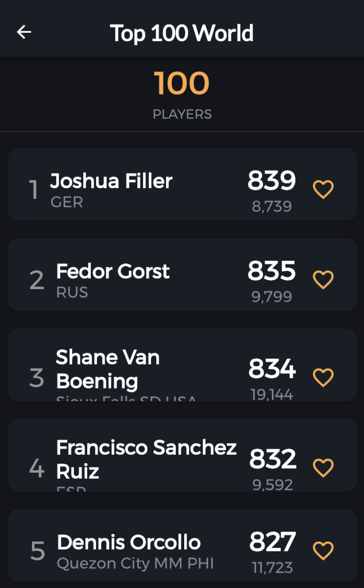Select Dennis Orcollo's name
Viewport: 364px width, 588px height.
[129, 542]
